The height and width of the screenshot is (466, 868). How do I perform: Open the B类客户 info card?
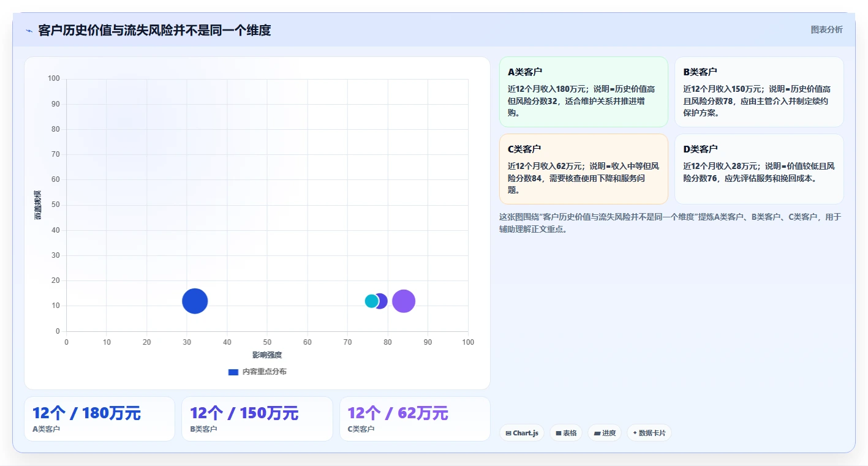point(759,92)
